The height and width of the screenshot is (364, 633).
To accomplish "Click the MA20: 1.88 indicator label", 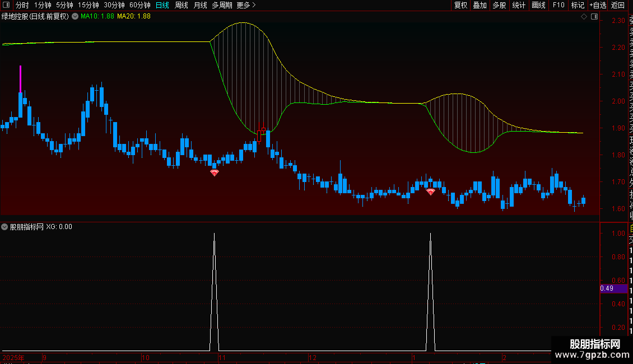I will (x=134, y=17).
